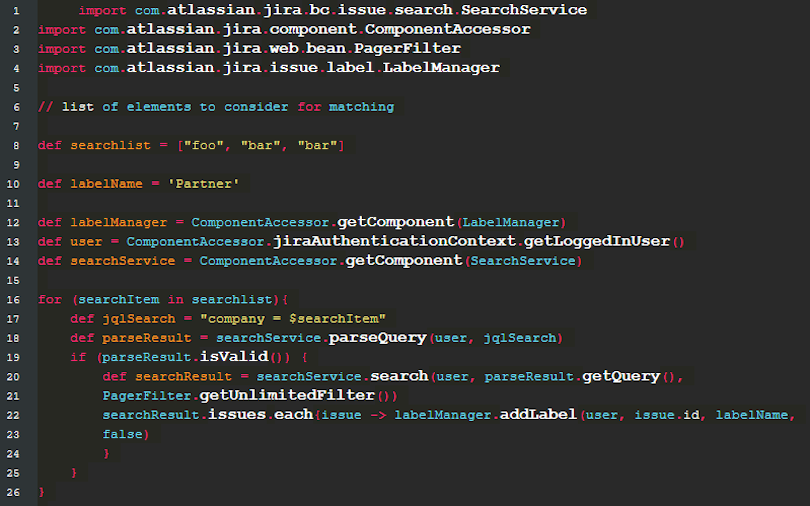Click jiraAuthenticationContext on line 13

click(x=395, y=241)
